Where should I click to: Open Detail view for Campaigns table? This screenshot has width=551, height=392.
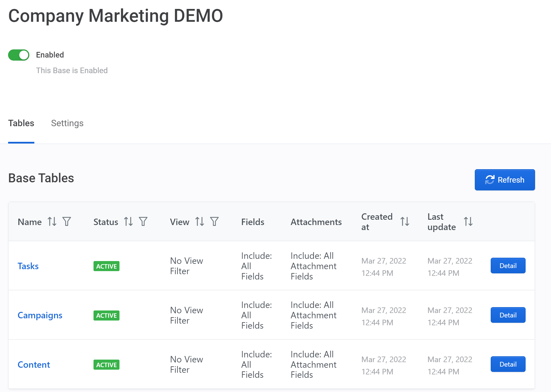point(508,315)
